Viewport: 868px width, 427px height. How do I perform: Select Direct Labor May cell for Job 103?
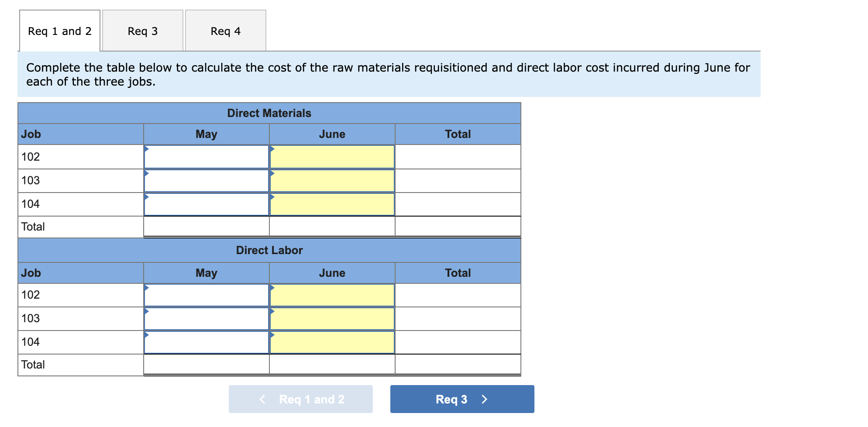[207, 319]
